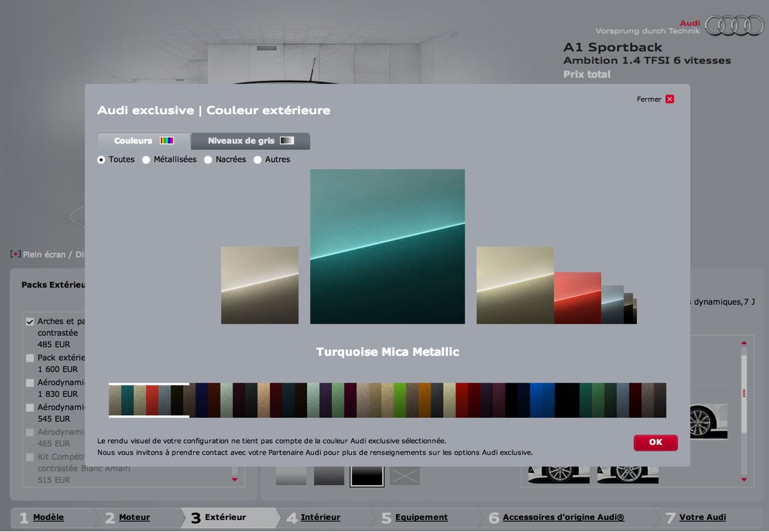Click the beige preview left of the turquoise one

(x=260, y=285)
